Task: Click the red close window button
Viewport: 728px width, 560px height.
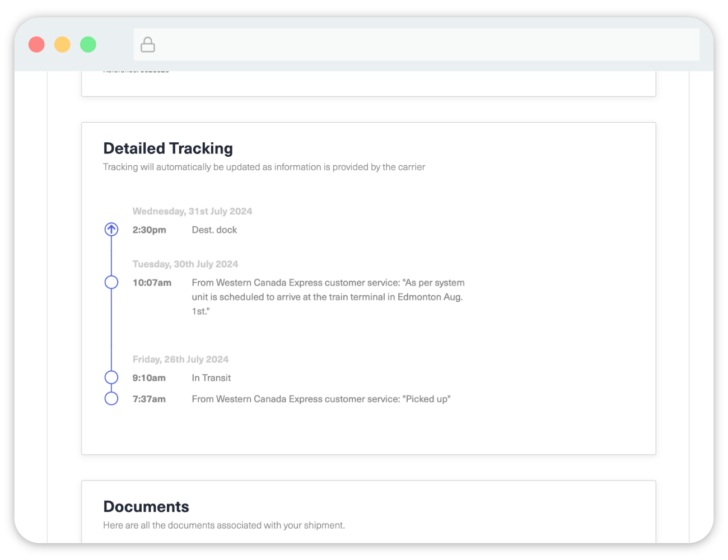Action: [36, 45]
